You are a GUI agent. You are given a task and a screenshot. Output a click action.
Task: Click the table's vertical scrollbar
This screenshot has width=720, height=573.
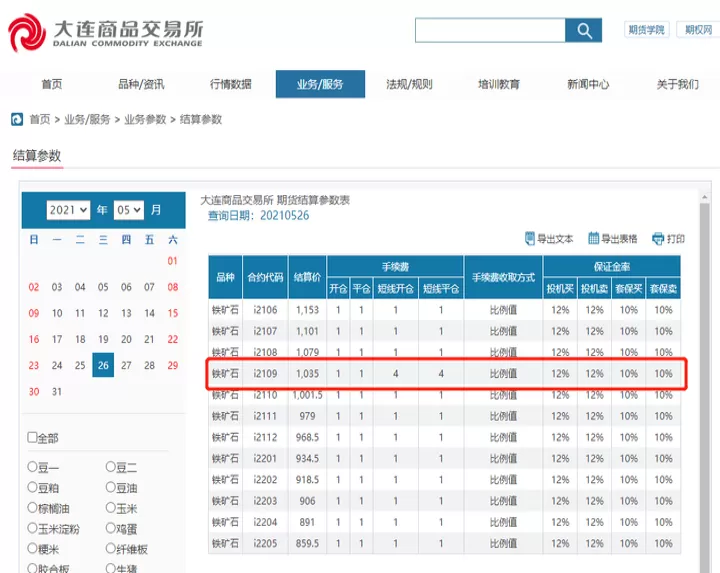[x=704, y=386]
